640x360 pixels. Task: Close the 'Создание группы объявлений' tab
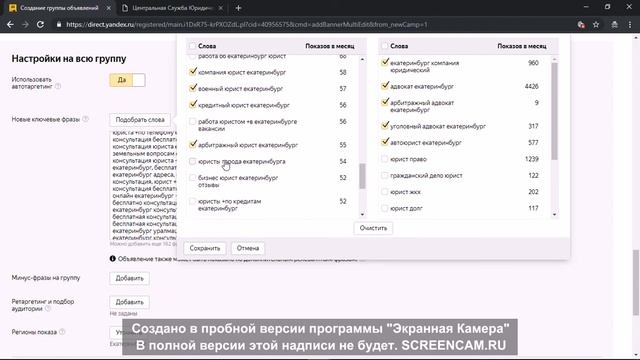tap(109, 8)
